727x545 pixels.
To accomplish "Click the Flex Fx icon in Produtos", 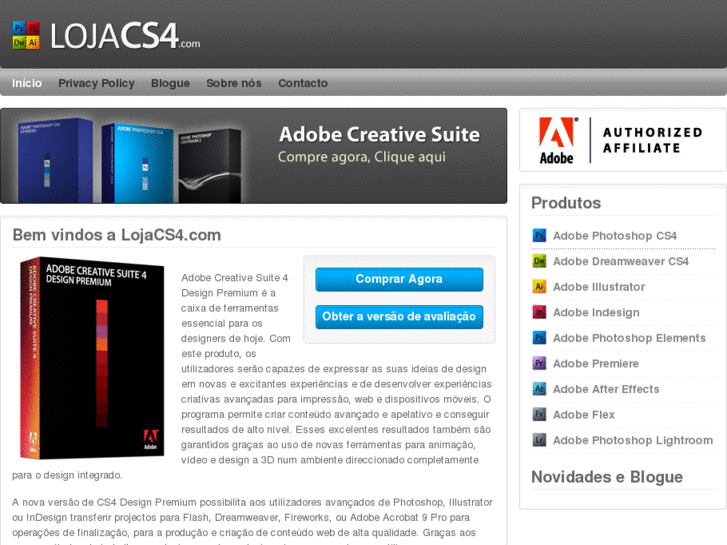I will [x=539, y=414].
